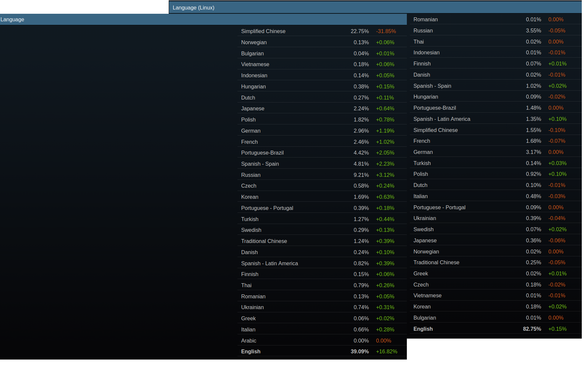
Task: Click the "+0.11%" change value
Action: point(385,98)
